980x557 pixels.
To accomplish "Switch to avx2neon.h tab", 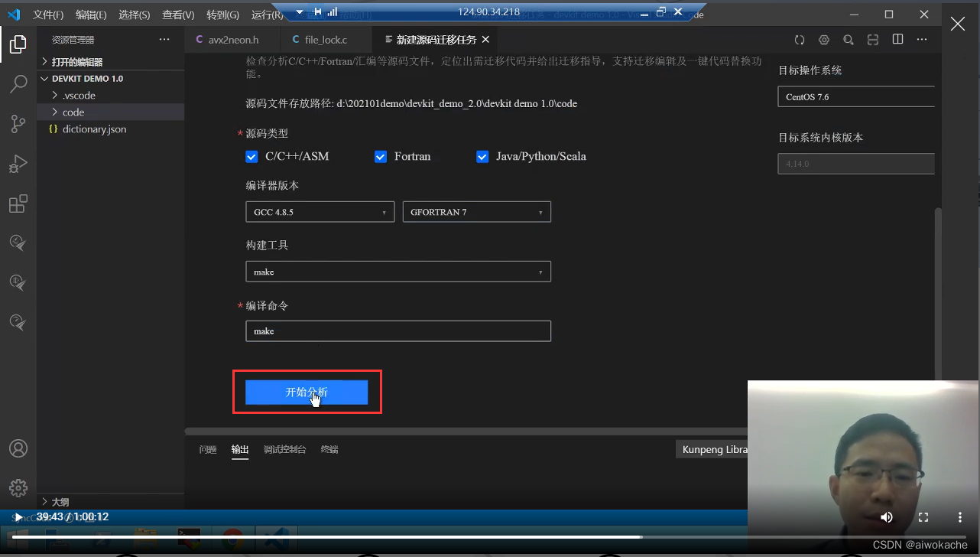I will click(232, 40).
